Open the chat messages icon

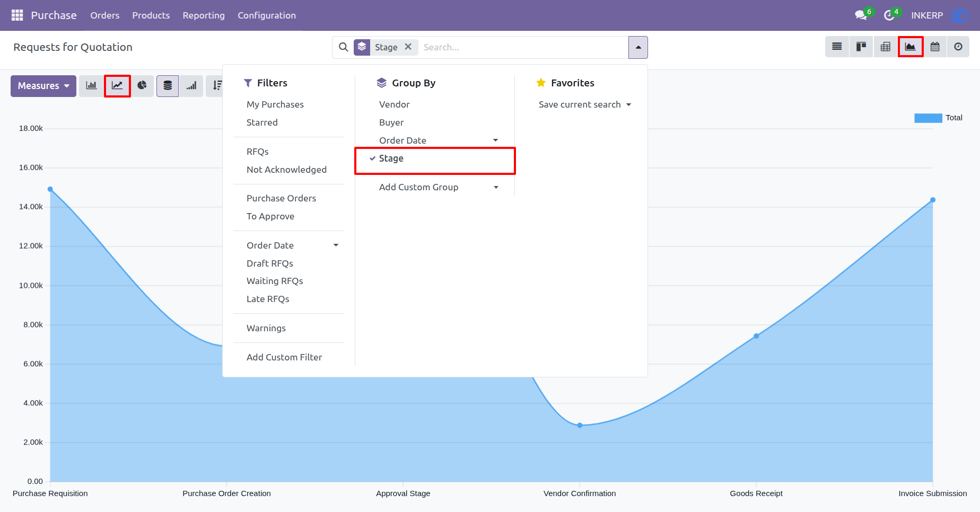[861, 15]
